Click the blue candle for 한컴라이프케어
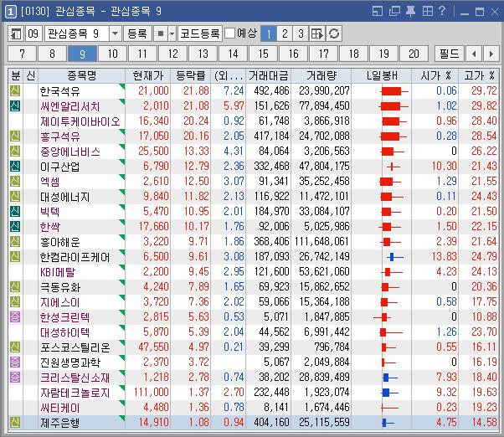The height and width of the screenshot is (437, 504). (x=395, y=257)
